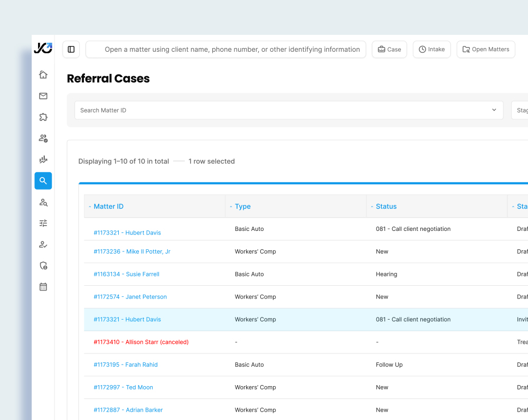
Task: Sort table by Matter ID column
Action: click(x=108, y=207)
